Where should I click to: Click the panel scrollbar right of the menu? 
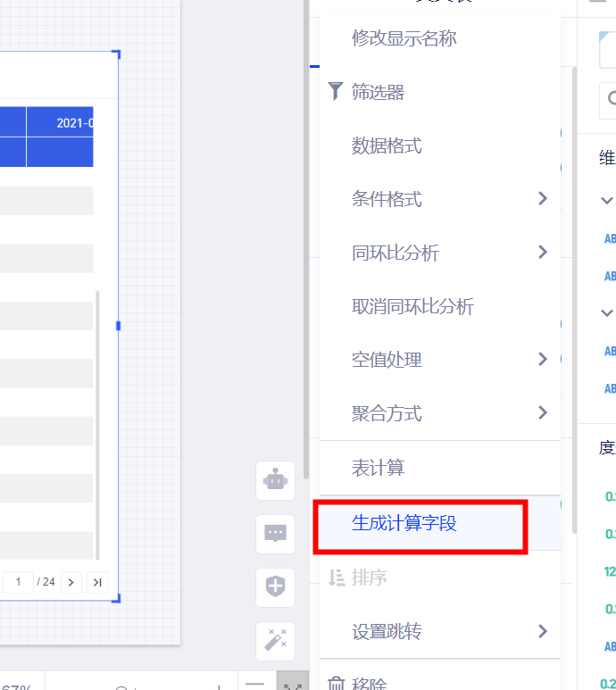coord(574,301)
